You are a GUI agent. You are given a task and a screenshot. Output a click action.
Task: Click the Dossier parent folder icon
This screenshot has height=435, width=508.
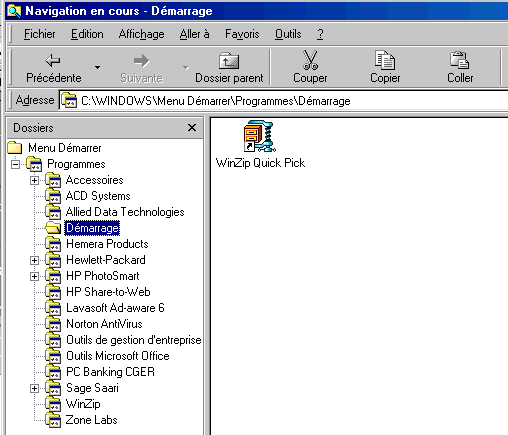coord(229,61)
